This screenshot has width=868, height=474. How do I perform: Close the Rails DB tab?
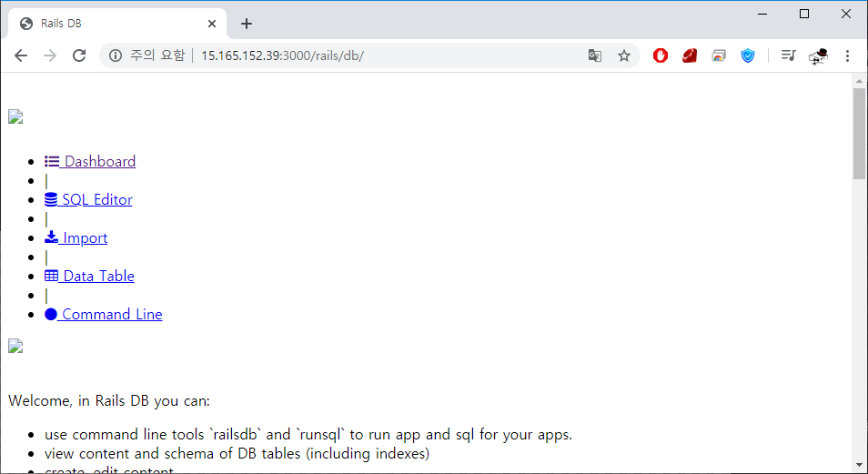point(211,24)
